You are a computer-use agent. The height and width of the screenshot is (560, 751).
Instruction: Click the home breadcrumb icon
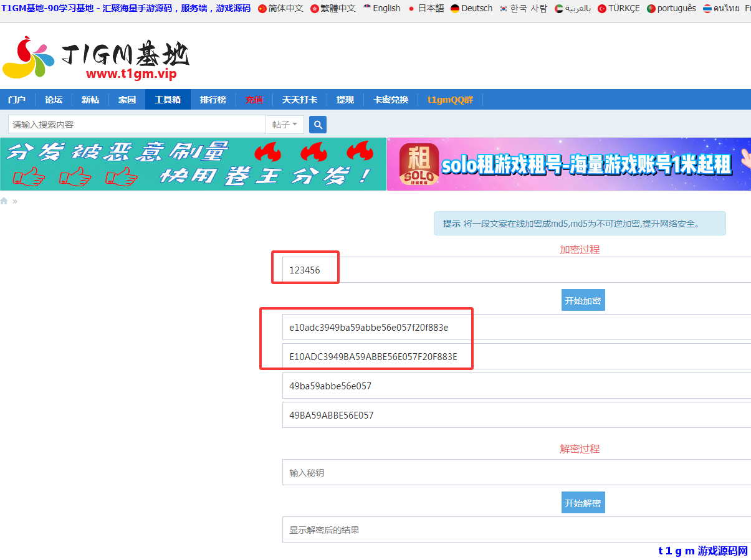[x=4, y=201]
